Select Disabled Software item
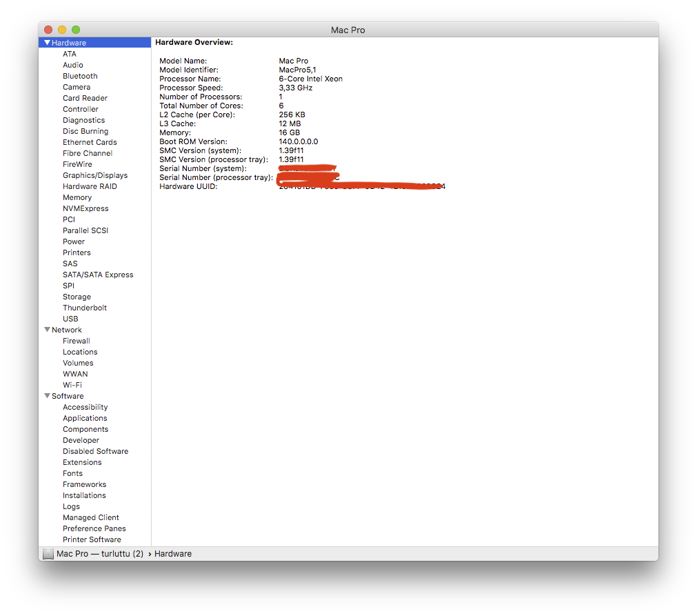Screen dimensions: 697x616 [95, 451]
